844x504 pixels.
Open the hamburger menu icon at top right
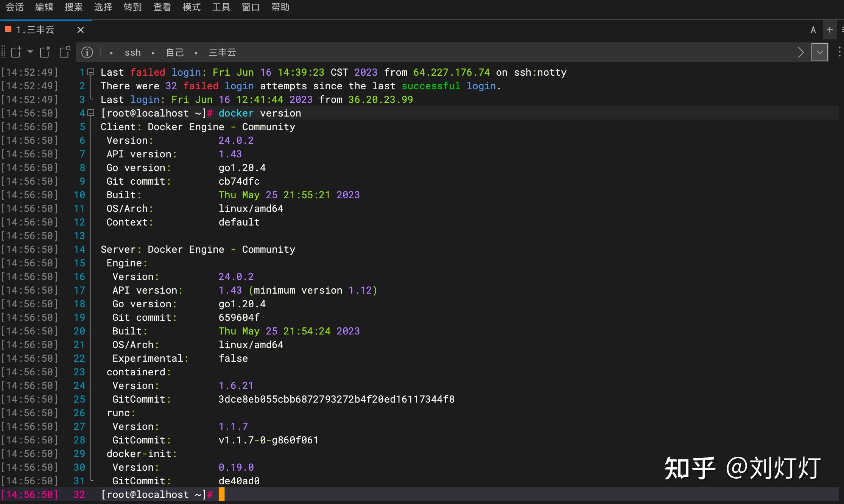[x=842, y=30]
